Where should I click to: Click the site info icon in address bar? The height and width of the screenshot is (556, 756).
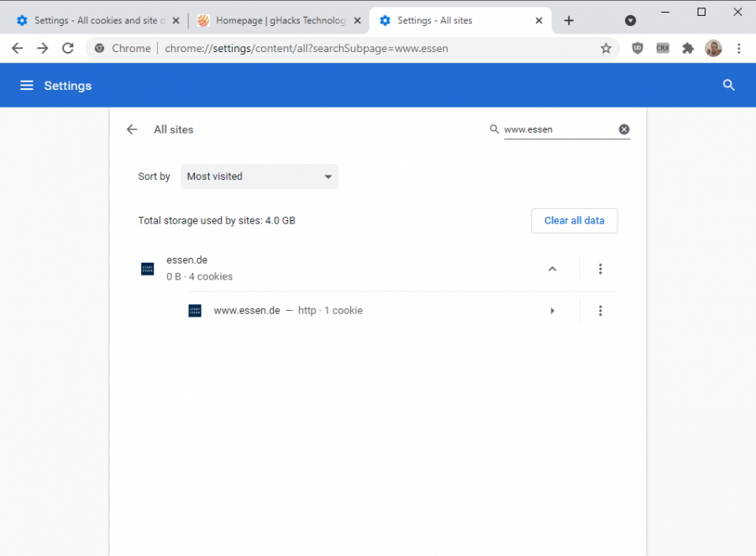tap(99, 48)
